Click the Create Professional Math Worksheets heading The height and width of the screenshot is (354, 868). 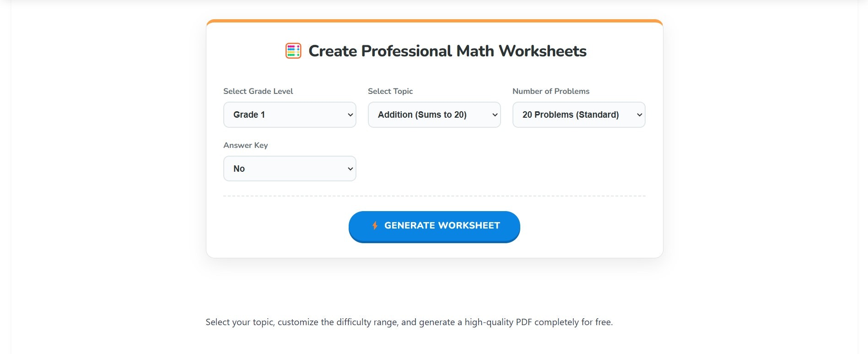pos(447,51)
